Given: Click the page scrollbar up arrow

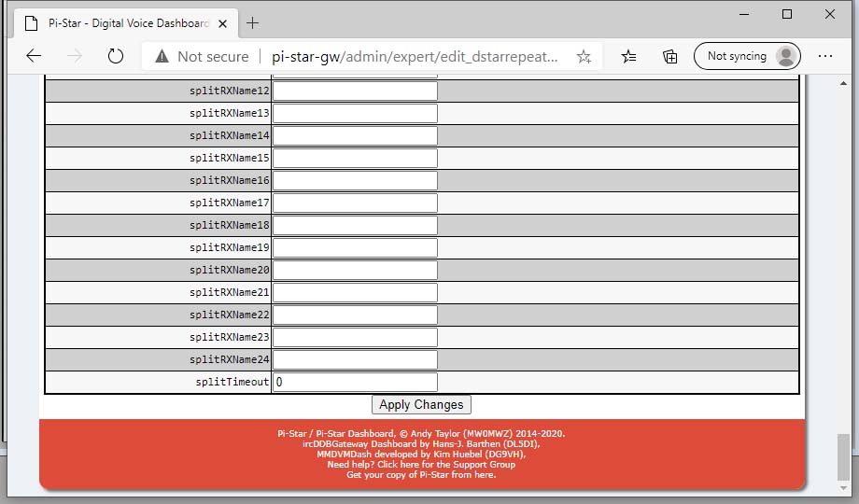Looking at the screenshot, I should pos(843,83).
